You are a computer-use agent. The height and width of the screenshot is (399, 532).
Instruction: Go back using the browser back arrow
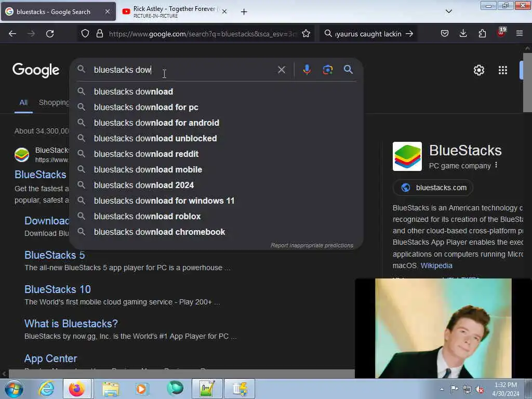[12, 34]
